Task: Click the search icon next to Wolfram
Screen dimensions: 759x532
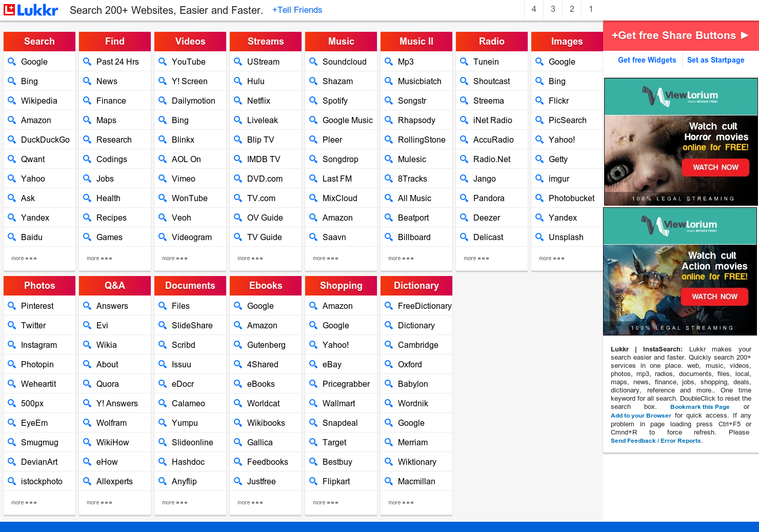Action: pos(87,423)
